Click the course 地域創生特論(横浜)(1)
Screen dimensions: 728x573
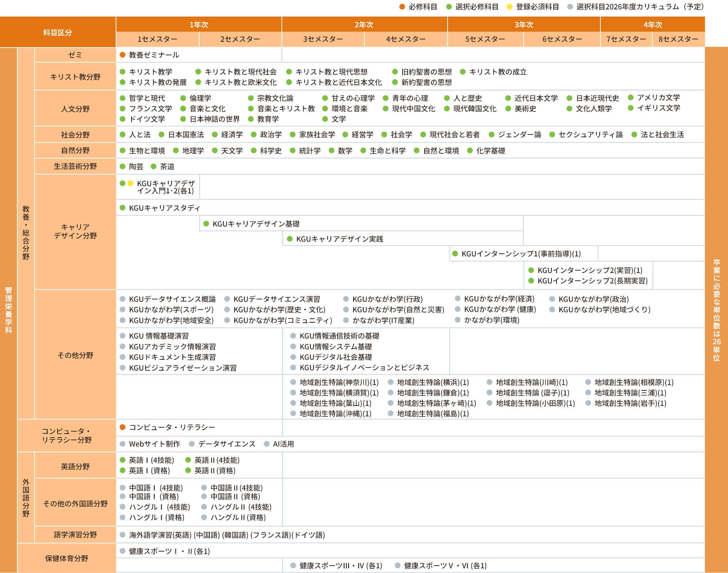pyautogui.click(x=432, y=382)
